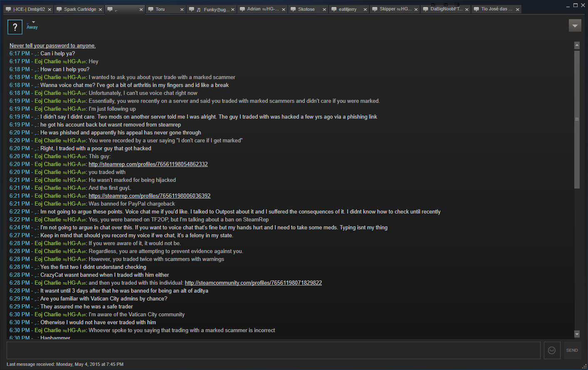Open steamrep profile link ending 54862332
The image size is (588, 370).
pos(148,164)
